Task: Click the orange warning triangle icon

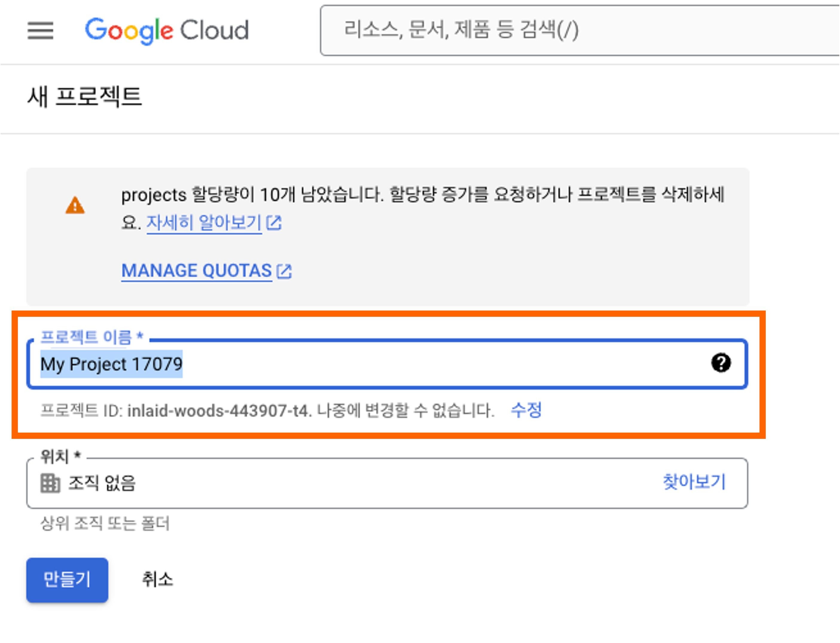Action: pyautogui.click(x=75, y=205)
